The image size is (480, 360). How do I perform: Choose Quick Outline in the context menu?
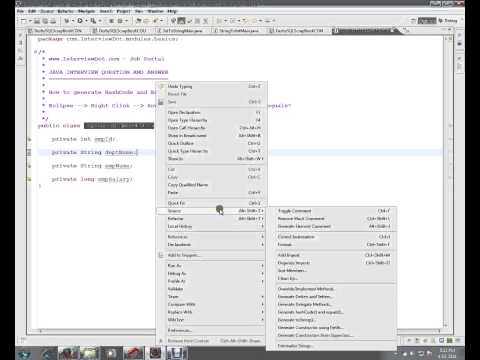(211, 143)
